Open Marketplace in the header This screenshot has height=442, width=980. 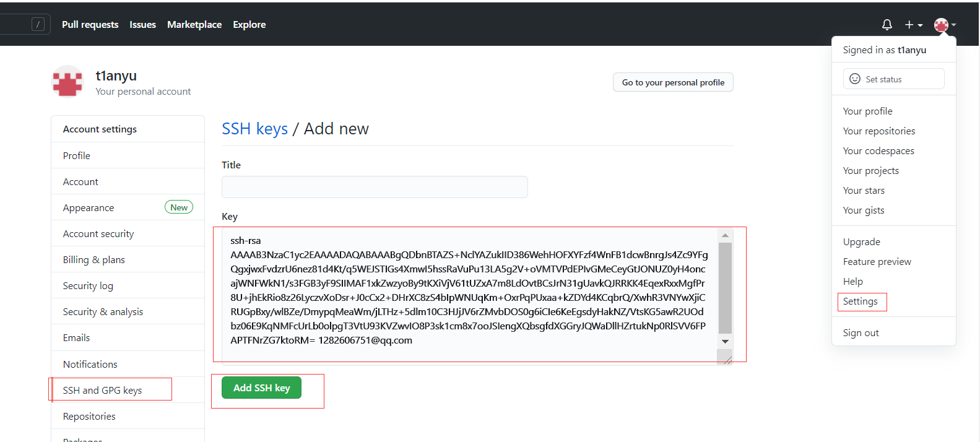click(194, 25)
